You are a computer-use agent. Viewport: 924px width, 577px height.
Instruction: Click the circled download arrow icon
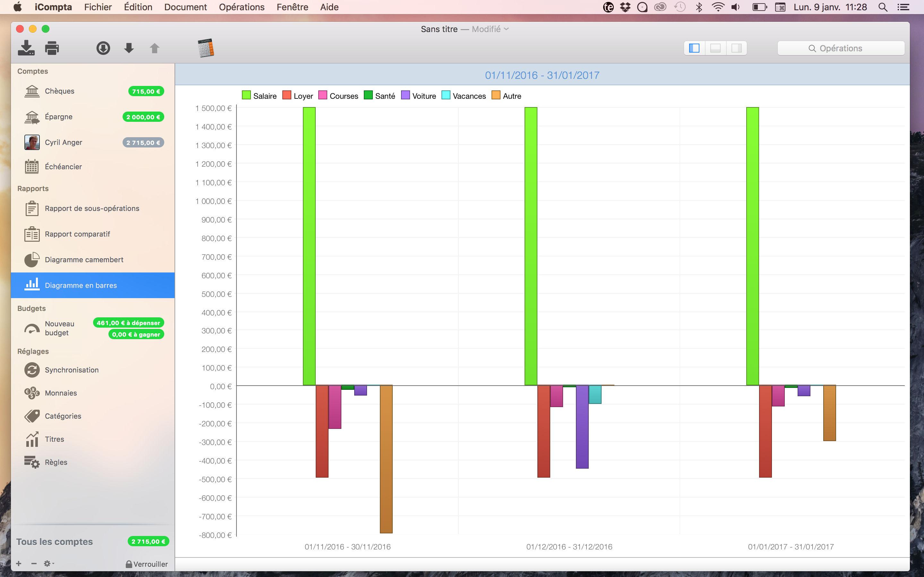pos(103,48)
